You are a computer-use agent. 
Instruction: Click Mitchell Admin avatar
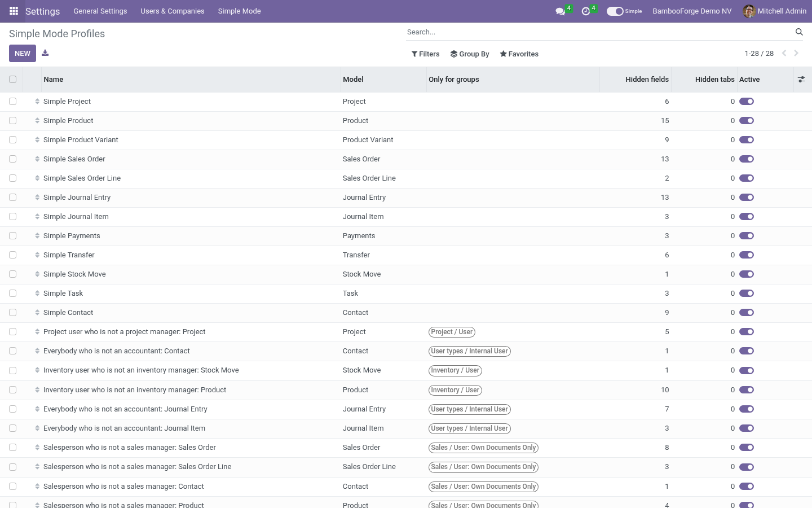749,11
